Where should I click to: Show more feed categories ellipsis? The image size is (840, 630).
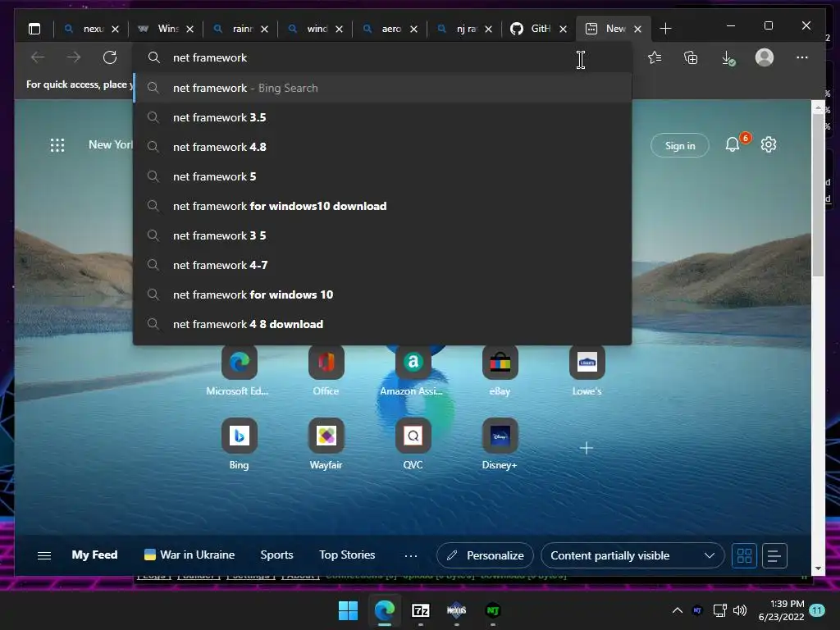(x=411, y=556)
